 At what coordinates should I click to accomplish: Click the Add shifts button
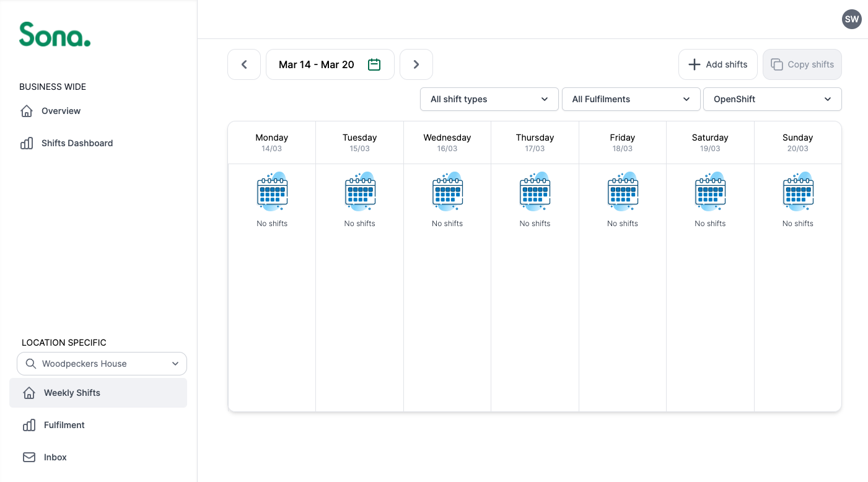(x=718, y=64)
